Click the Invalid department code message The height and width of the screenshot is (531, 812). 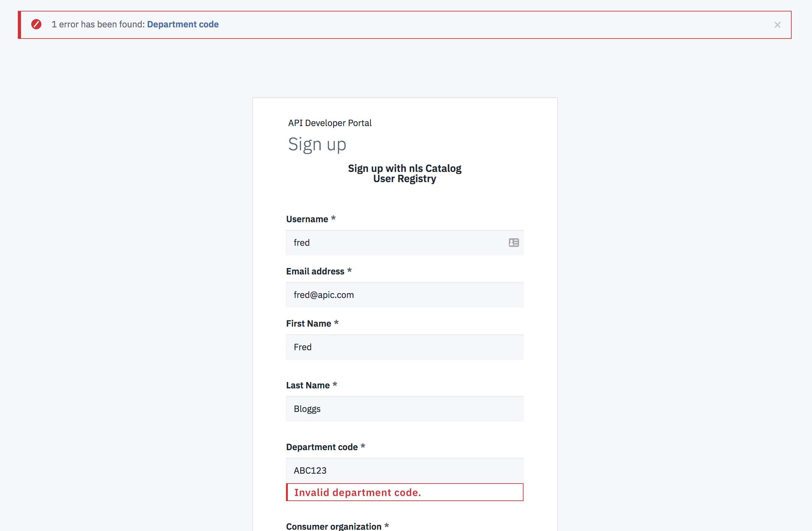[x=357, y=492]
